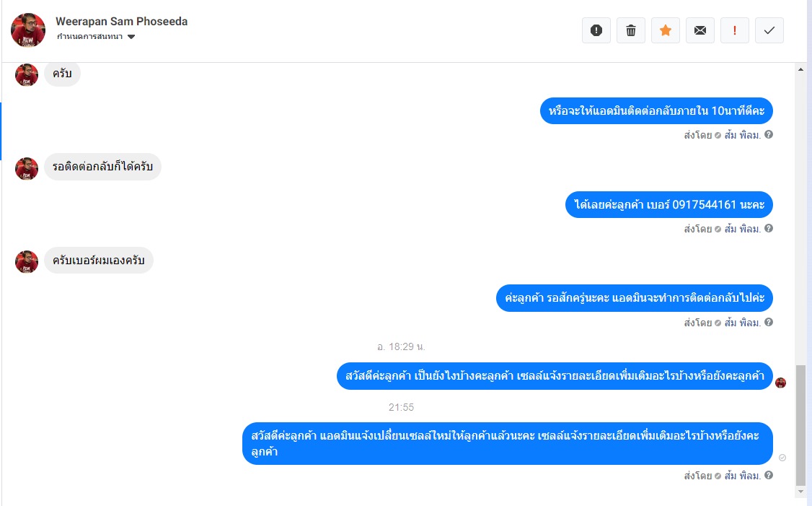This screenshot has height=506, width=812.
Task: Open Weerapan Sam Phoseeda profile name
Action: 122,21
